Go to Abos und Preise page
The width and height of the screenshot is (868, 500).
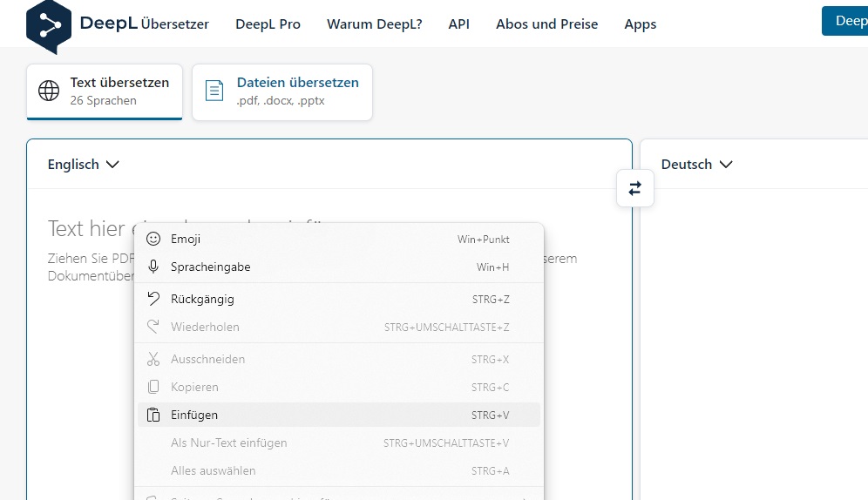point(546,24)
